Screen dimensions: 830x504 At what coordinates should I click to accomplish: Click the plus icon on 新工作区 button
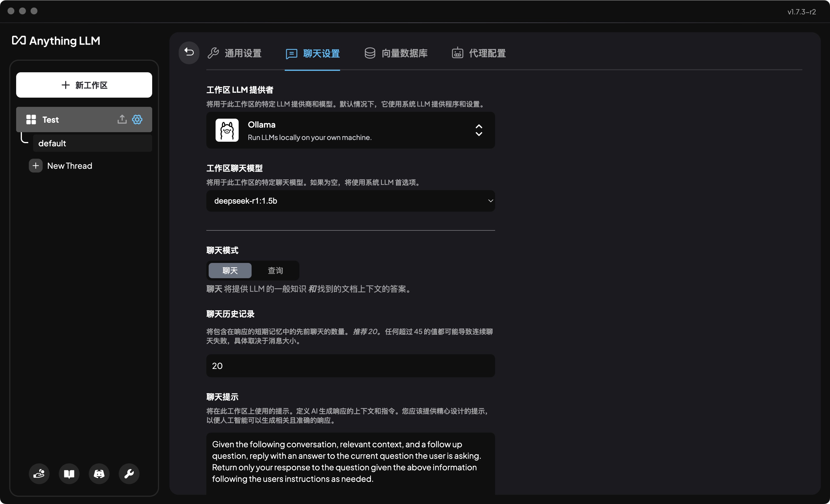point(66,85)
